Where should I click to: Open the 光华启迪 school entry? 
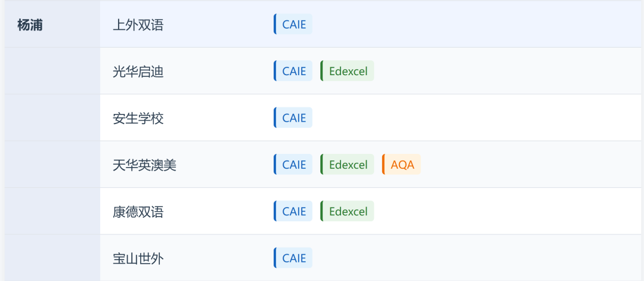coord(138,72)
